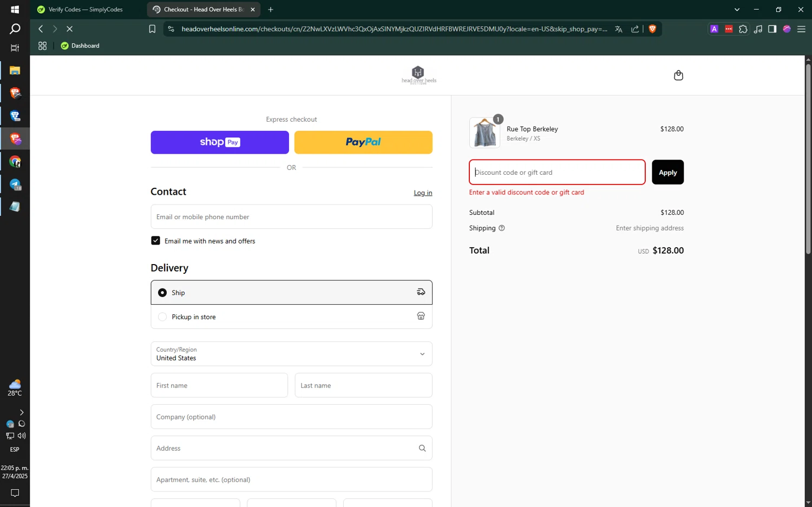Open the taskbar clock and date
Image resolution: width=812 pixels, height=507 pixels.
pos(15,472)
